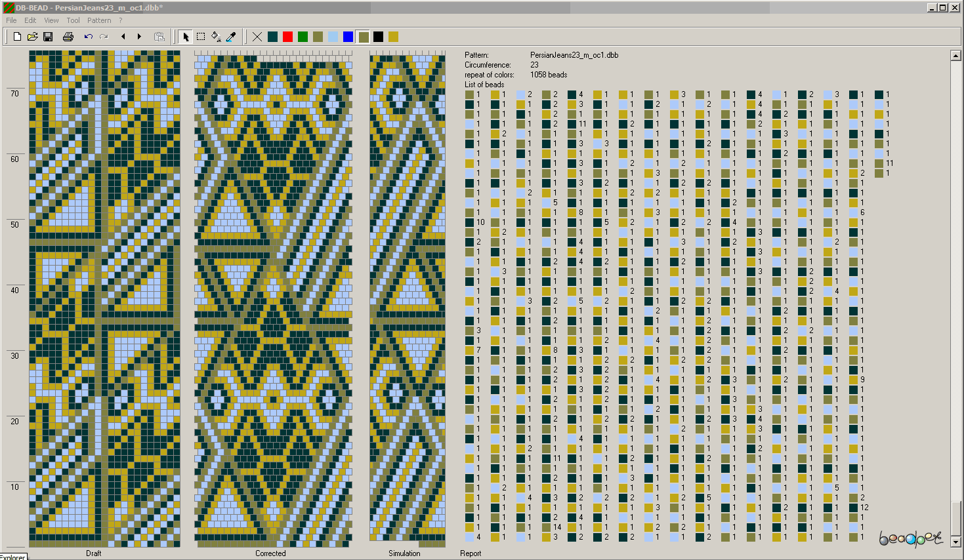Open the ? help menu

coord(121,20)
